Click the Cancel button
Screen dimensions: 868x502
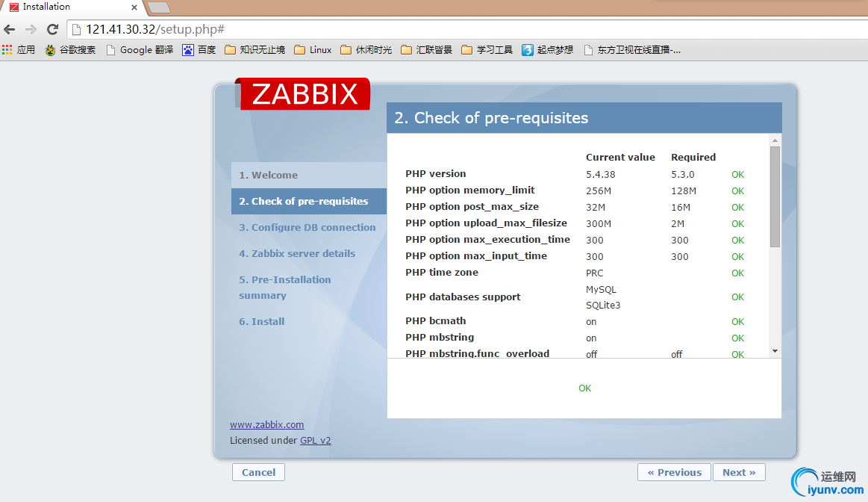[x=258, y=472]
